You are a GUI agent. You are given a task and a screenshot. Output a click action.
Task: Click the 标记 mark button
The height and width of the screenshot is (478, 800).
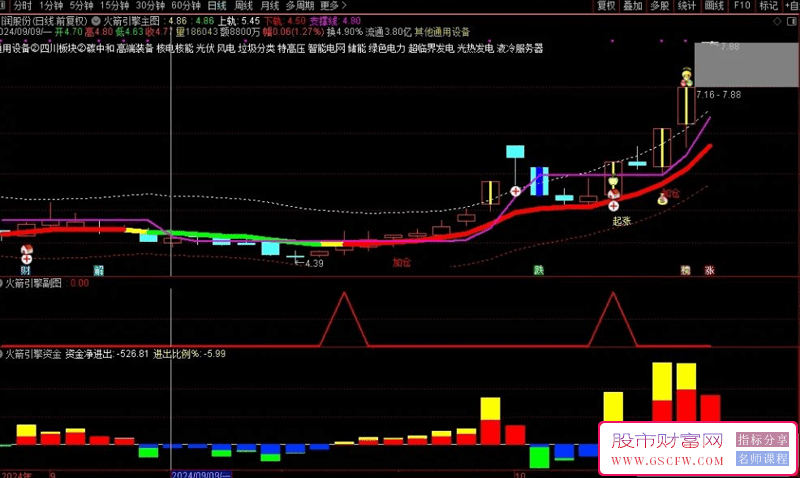769,6
